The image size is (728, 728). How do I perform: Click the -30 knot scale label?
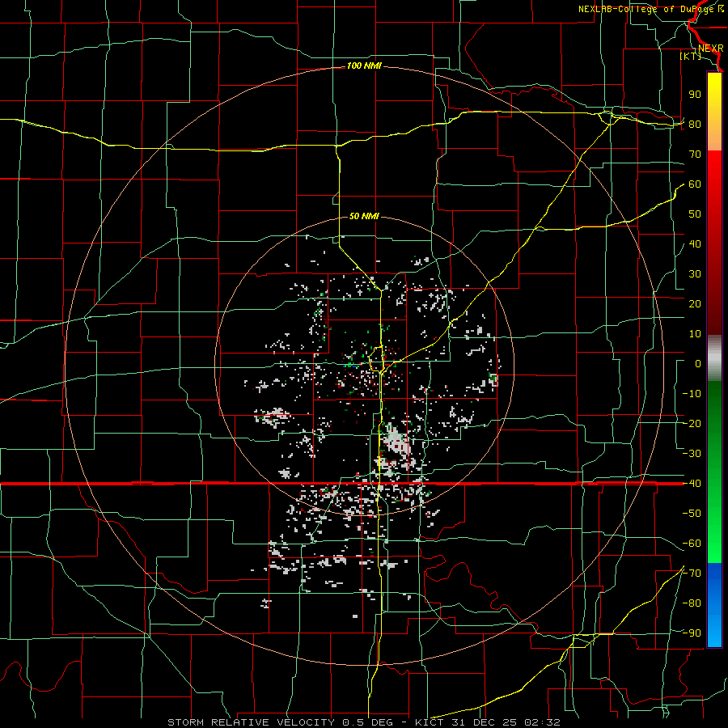pyautogui.click(x=692, y=454)
